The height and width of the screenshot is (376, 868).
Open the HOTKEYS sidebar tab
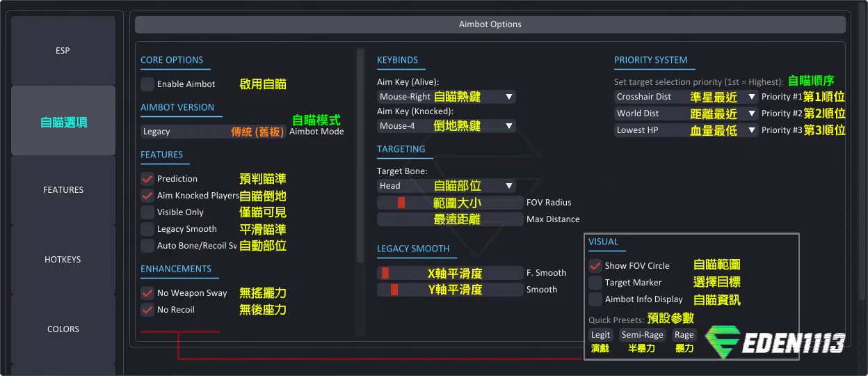[63, 260]
